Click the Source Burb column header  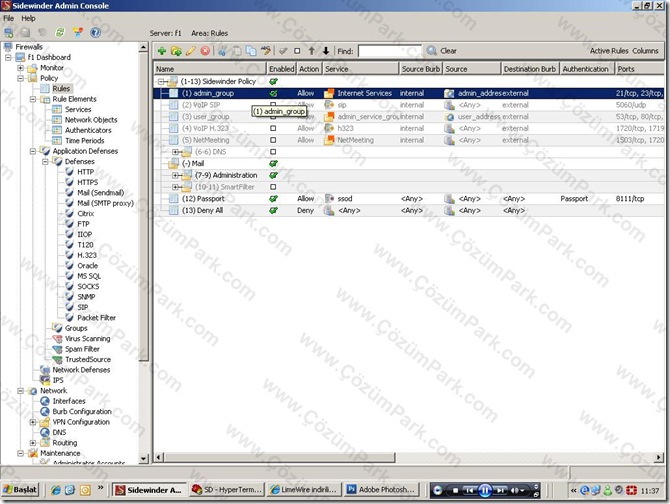tap(421, 69)
